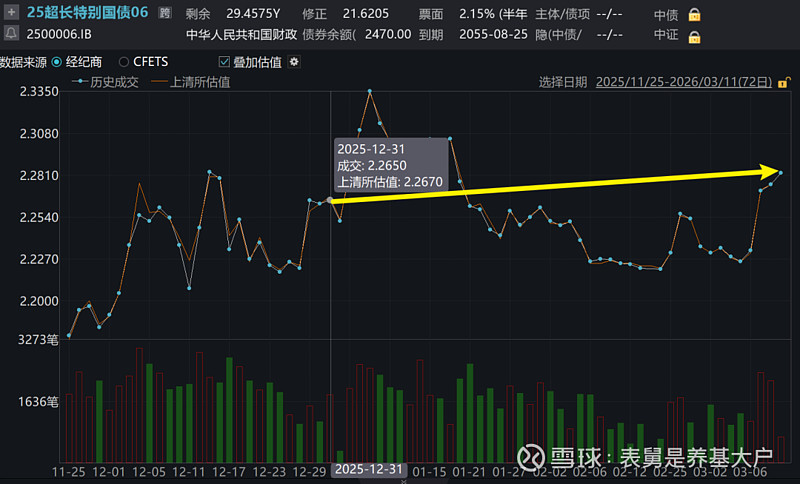
Task: Click the 主体/债项 rating label
Action: [563, 14]
